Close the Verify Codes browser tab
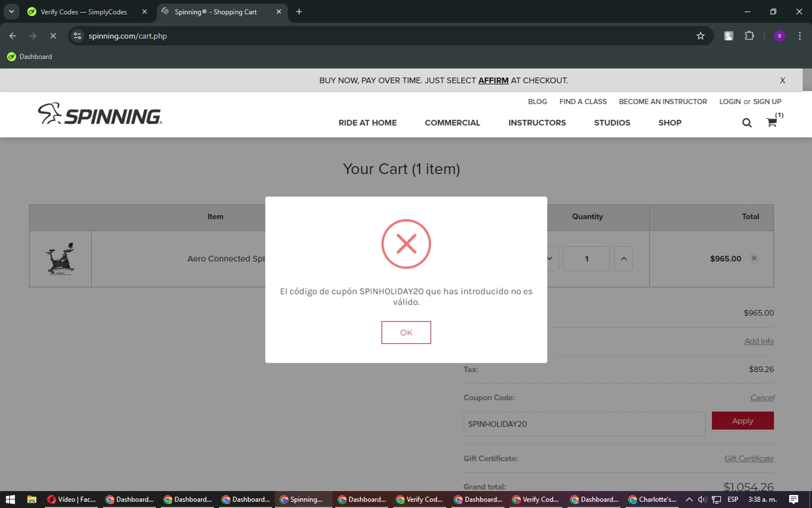The height and width of the screenshot is (508, 812). tap(145, 12)
